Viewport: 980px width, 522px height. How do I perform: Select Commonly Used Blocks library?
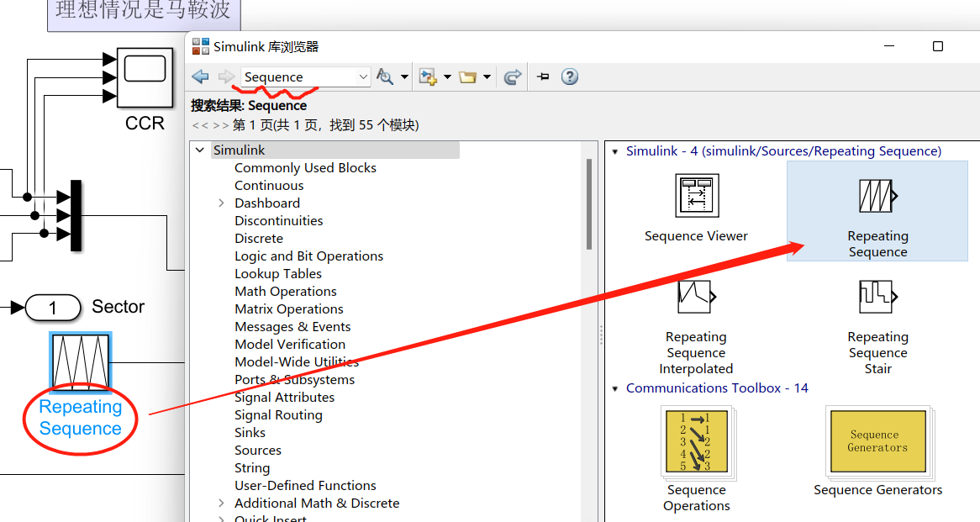tap(305, 167)
